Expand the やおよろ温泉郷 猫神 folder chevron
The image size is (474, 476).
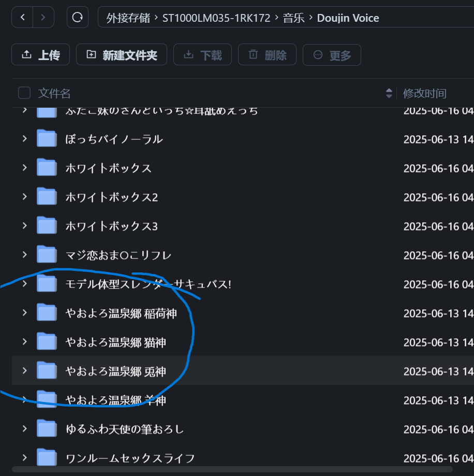click(x=24, y=341)
